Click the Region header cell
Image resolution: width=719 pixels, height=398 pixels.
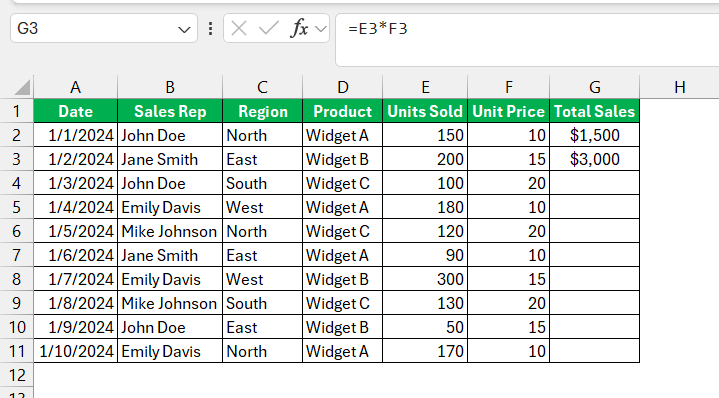click(x=262, y=111)
